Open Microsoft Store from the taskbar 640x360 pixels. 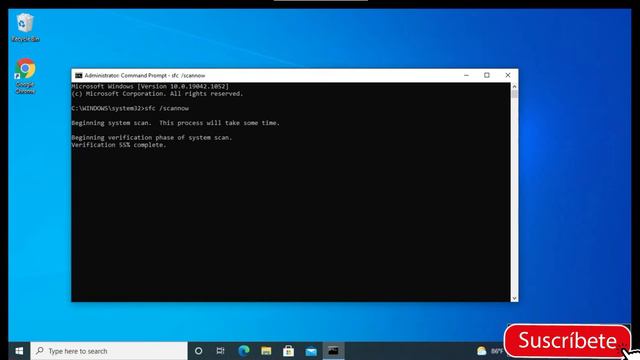point(289,351)
